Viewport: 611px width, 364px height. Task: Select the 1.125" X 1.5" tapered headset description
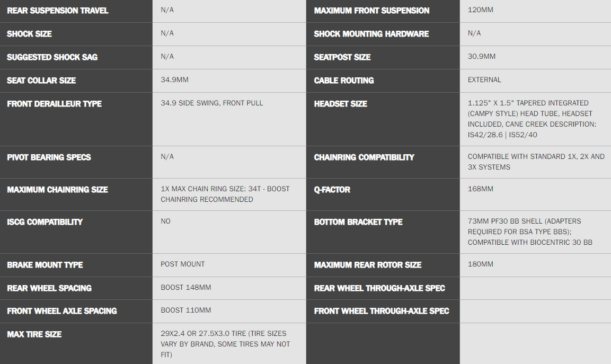(x=532, y=119)
